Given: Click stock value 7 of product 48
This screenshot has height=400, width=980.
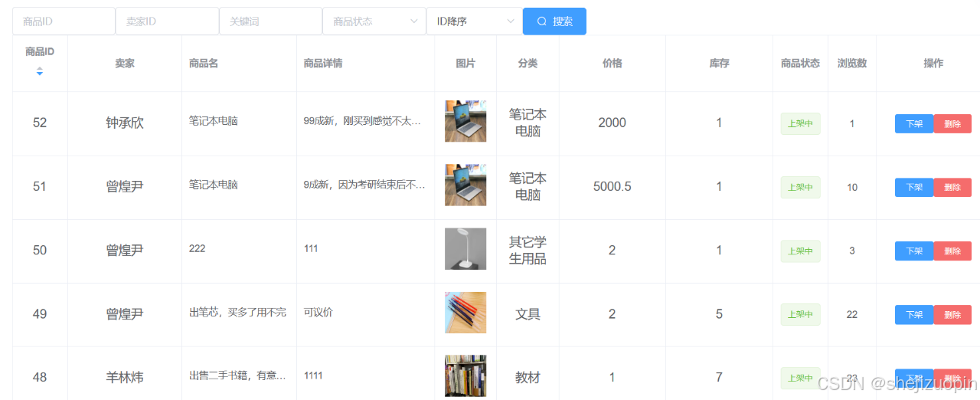Looking at the screenshot, I should pos(719,377).
